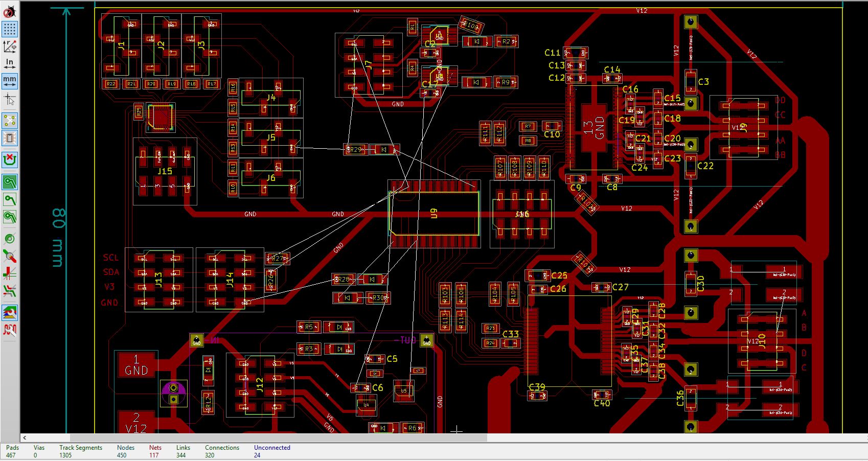Screen dimensions: 868x461
Task: Hide filled areas in zones
Action: (9, 199)
